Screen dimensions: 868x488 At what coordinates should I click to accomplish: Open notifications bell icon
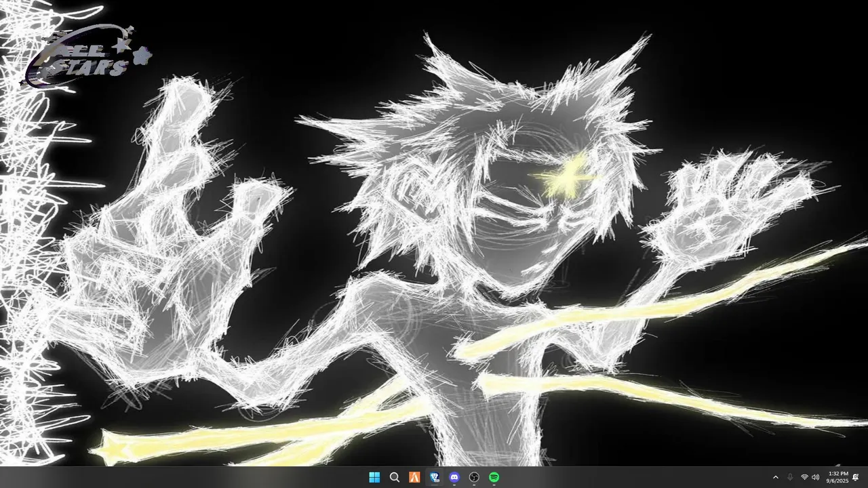pyautogui.click(x=856, y=477)
